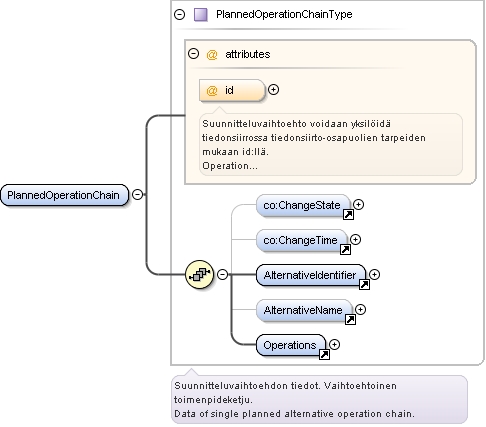
Task: Click the reference arrow icon on co:ChangeTime
Action: pos(345,250)
